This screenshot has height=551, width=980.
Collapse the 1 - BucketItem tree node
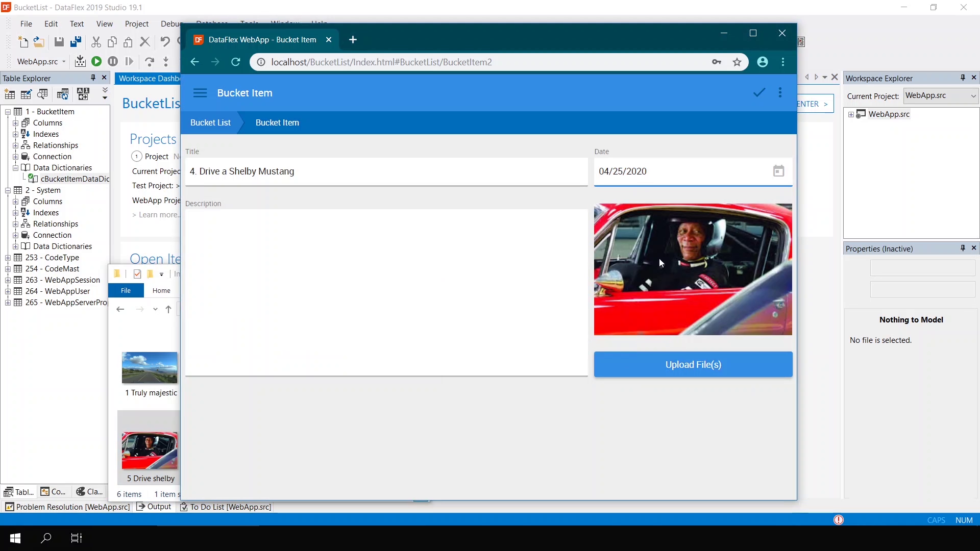(x=8, y=112)
